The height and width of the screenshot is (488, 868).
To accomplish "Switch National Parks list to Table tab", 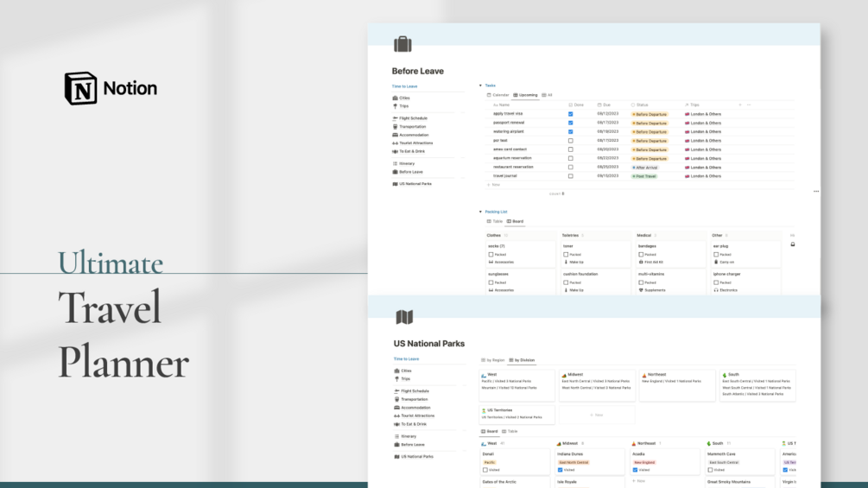I will tap(510, 432).
